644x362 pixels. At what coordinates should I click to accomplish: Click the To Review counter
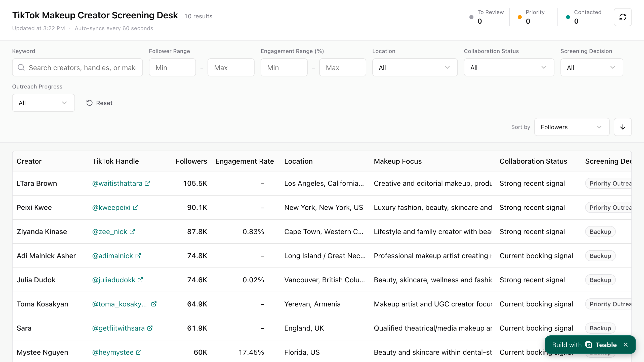(x=486, y=17)
